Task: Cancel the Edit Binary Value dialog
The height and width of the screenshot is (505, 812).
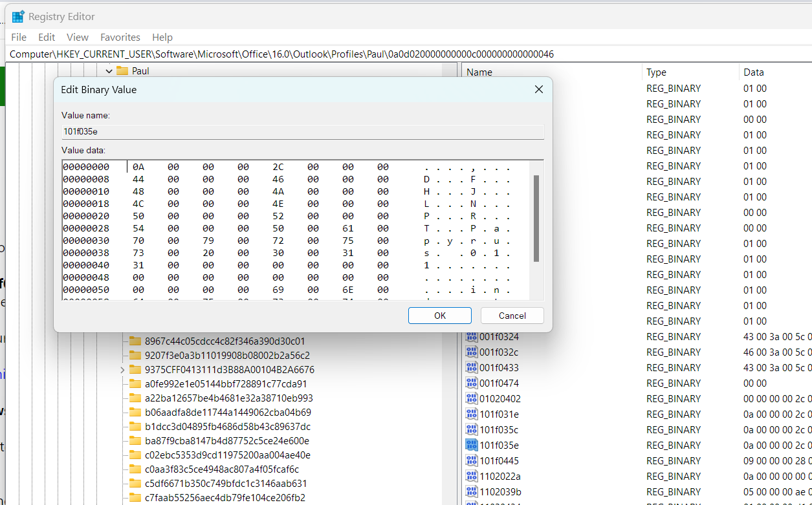Action: point(512,316)
